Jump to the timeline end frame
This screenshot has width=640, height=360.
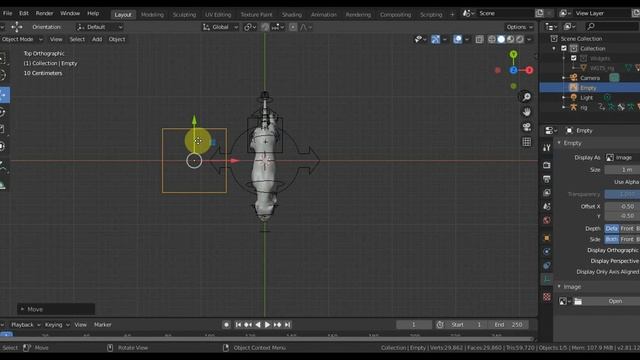[287, 324]
